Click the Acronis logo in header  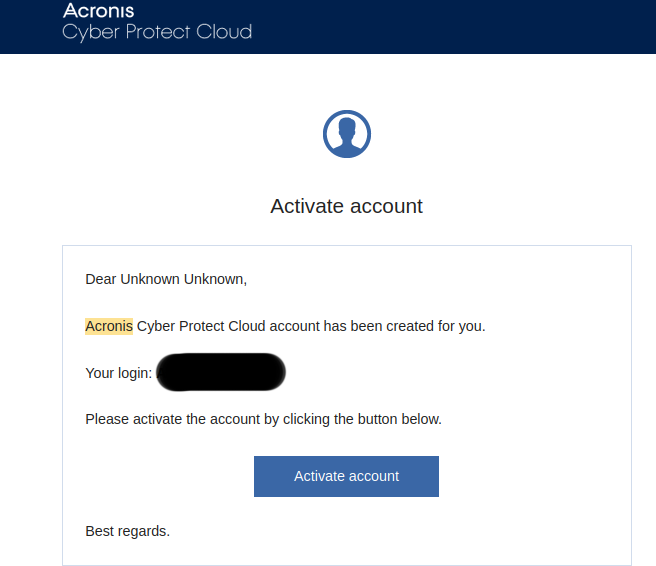click(99, 11)
